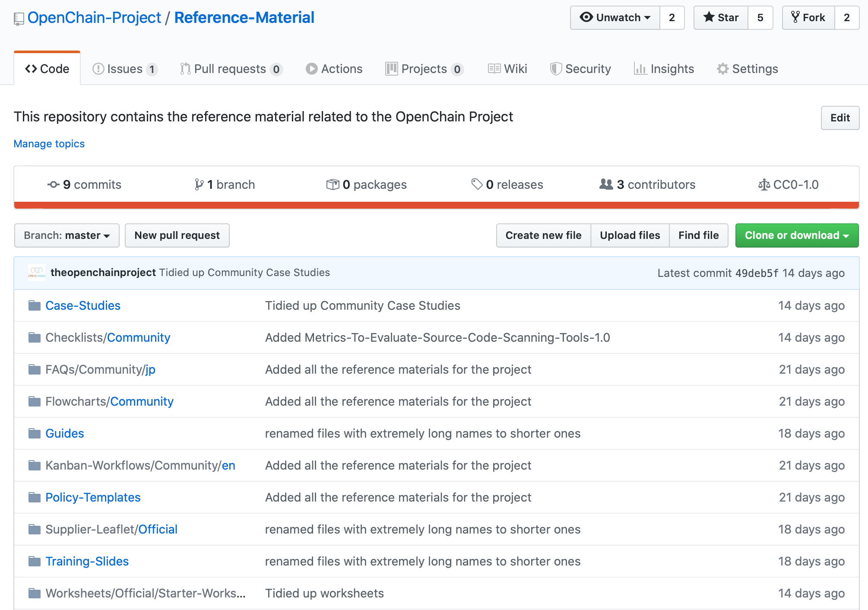Open the Pull requests tab
This screenshot has width=868, height=610.
tap(231, 69)
